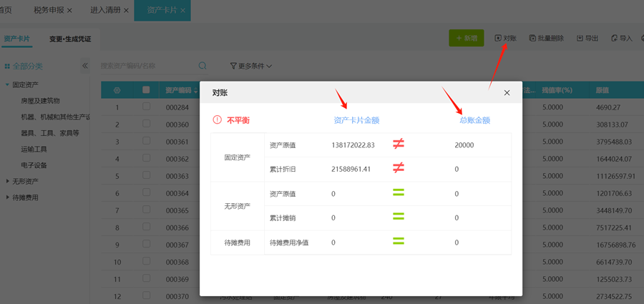Image resolution: width=644 pixels, height=304 pixels.
Task: Check the box for asset 000367
Action: click(146, 244)
